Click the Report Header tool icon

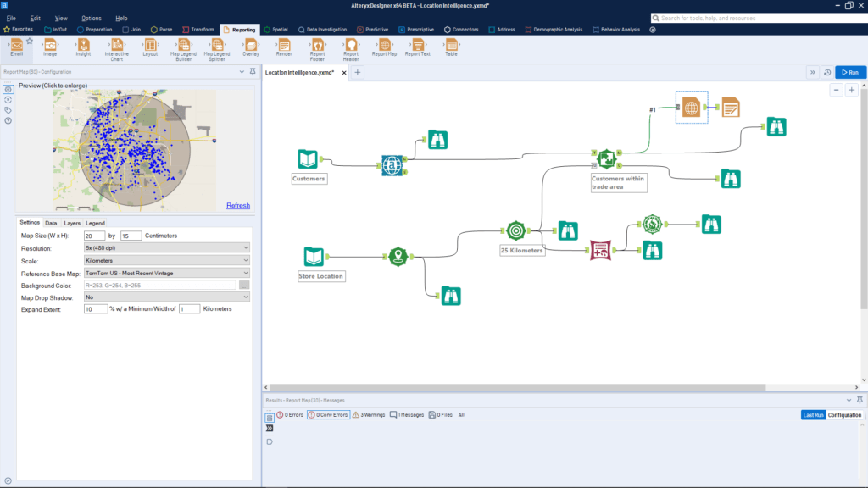point(351,45)
